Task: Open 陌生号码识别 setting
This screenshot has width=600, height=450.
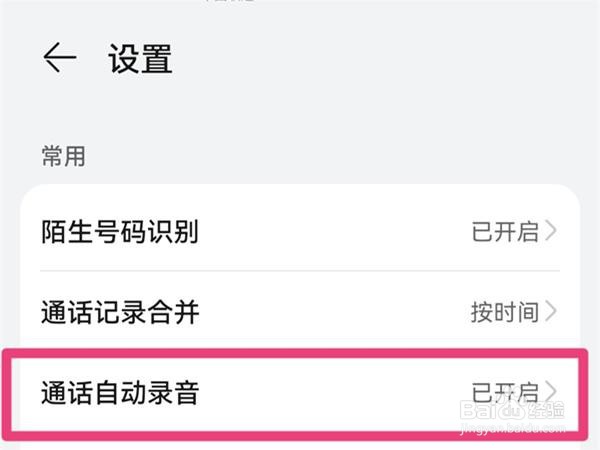Action: 119,232
